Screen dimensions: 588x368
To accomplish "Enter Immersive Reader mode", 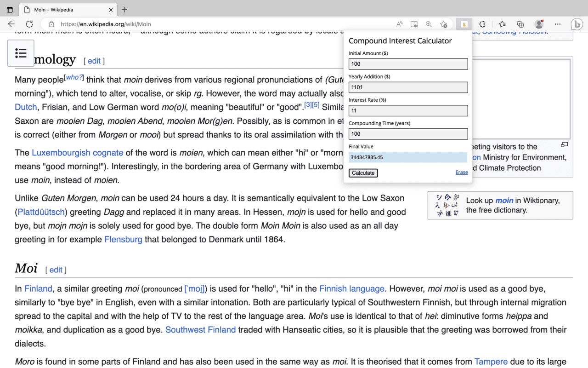I will (x=414, y=24).
